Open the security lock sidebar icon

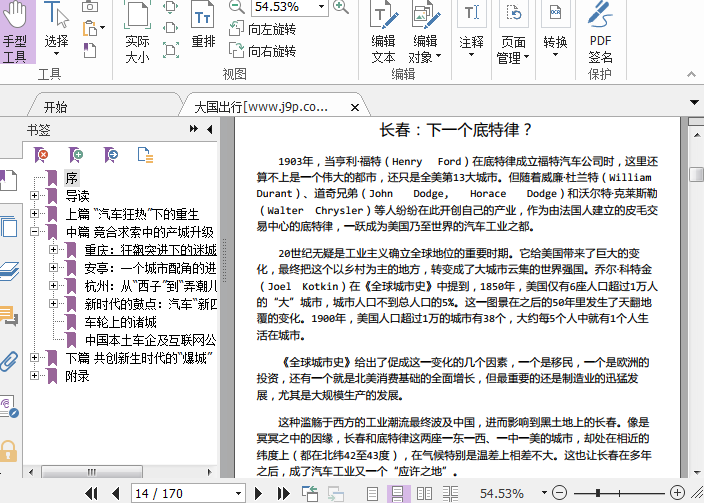9,451
